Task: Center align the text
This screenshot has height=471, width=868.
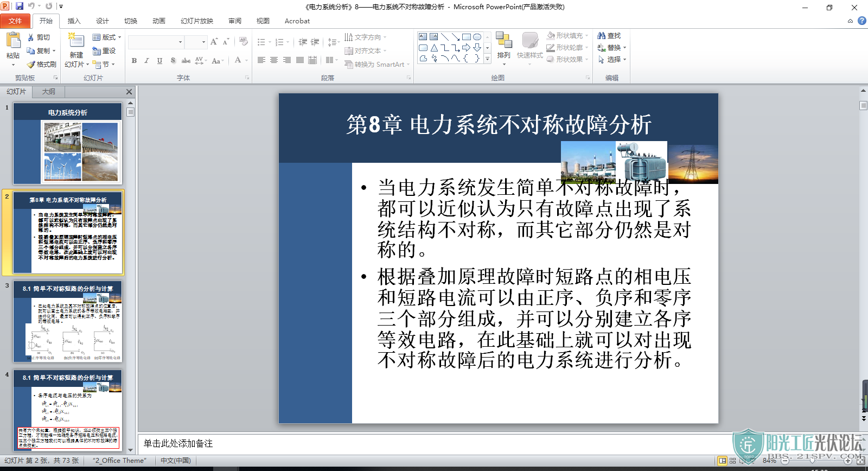Action: (274, 60)
